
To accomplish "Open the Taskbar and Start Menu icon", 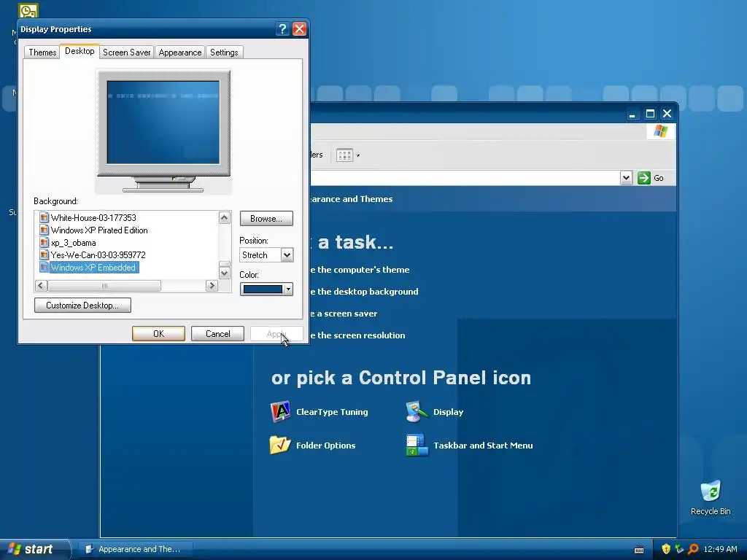I will (x=417, y=446).
